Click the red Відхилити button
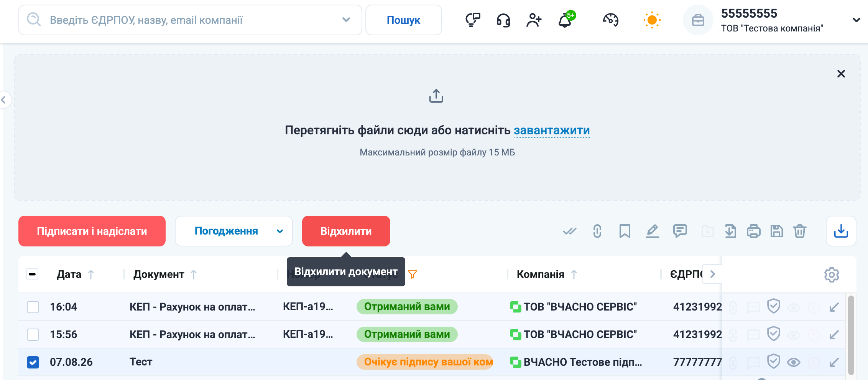 pyautogui.click(x=346, y=231)
